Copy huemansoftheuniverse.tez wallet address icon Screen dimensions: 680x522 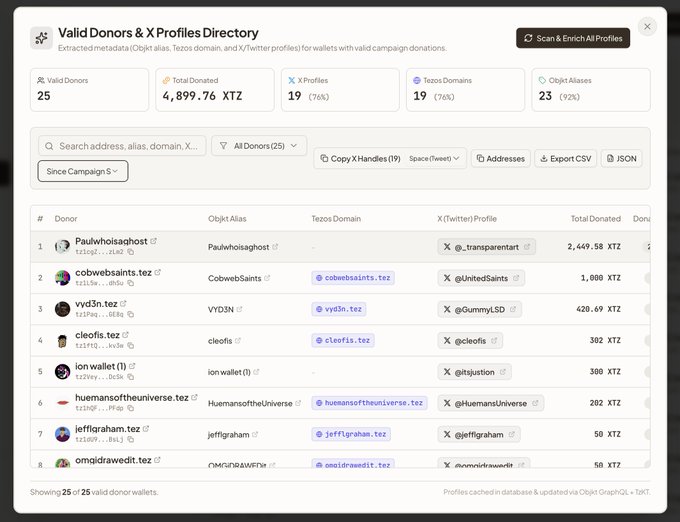131,408
